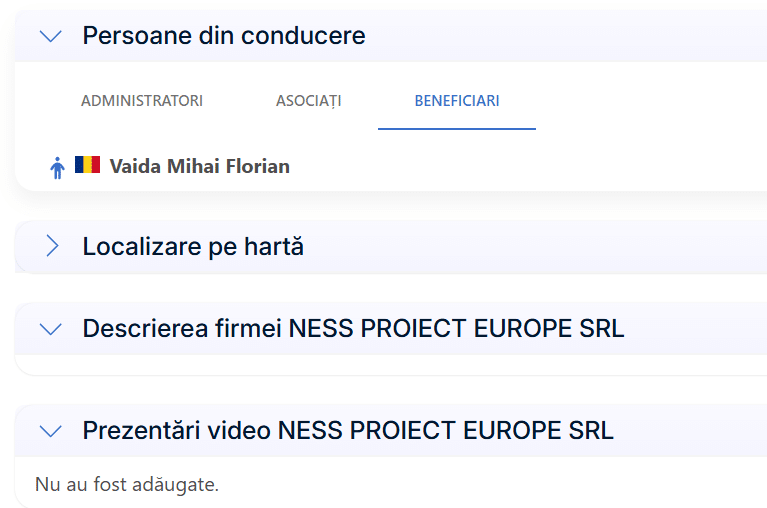Click the 'Nu au fost adăugate.' message
The image size is (767, 508).
pyautogui.click(x=127, y=485)
